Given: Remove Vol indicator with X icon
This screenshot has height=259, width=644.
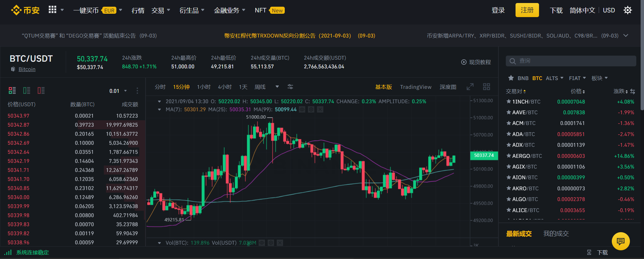Looking at the screenshot, I should click(280, 243).
